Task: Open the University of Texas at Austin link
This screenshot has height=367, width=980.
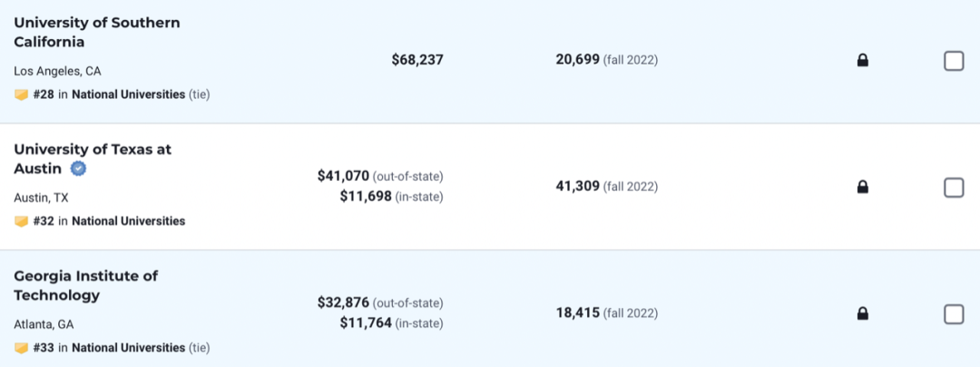Action: point(92,150)
